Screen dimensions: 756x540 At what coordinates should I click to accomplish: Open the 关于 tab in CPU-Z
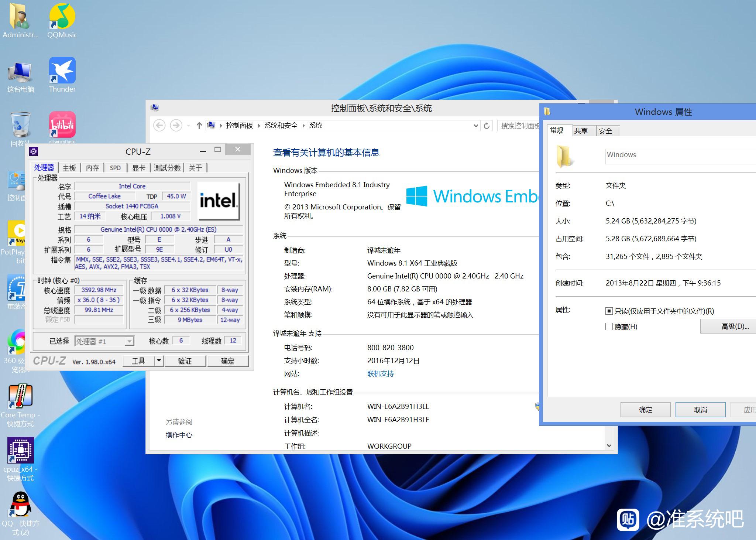tap(195, 168)
